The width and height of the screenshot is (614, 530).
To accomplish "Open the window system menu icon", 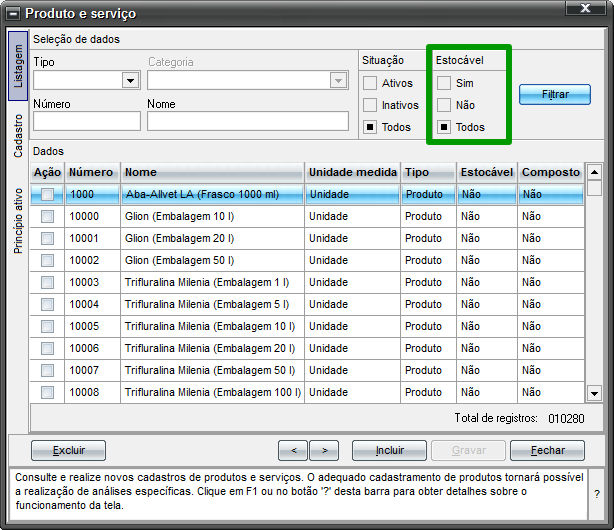I will pyautogui.click(x=14, y=14).
